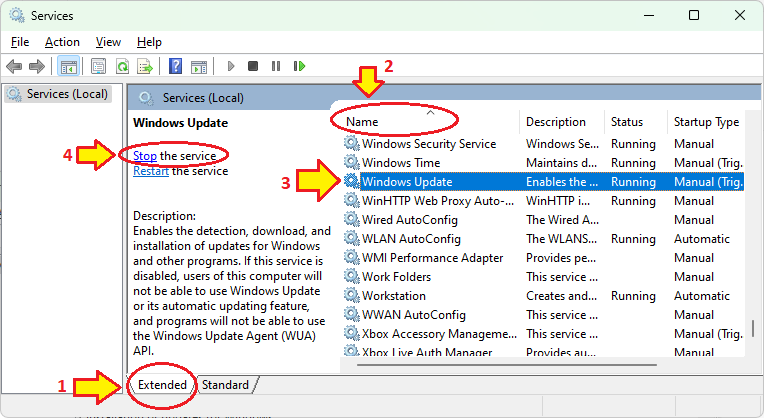Select the Work Folders service

[x=397, y=277]
